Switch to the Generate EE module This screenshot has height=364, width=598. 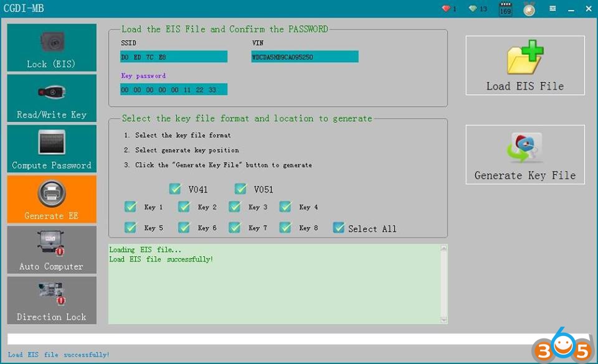(52, 199)
